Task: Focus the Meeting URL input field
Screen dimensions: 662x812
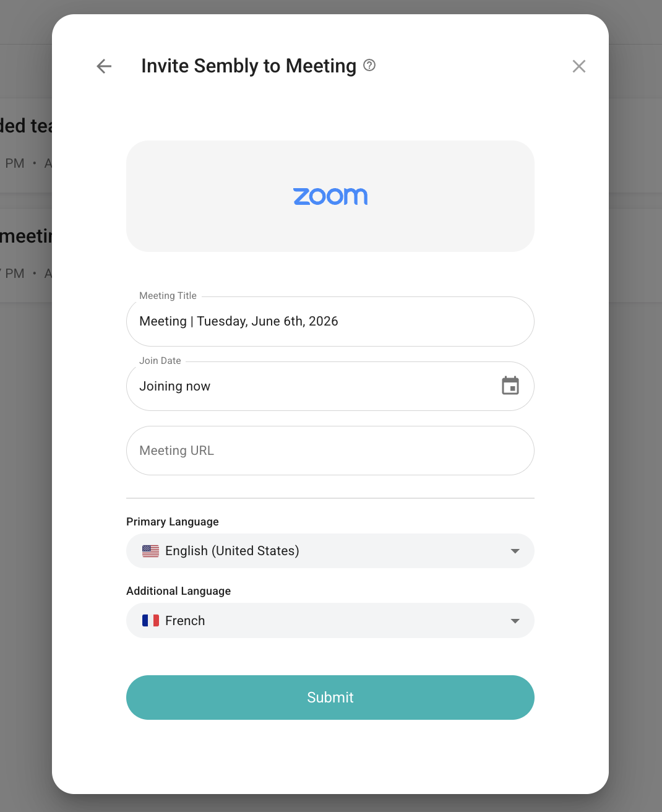Action: (x=330, y=451)
